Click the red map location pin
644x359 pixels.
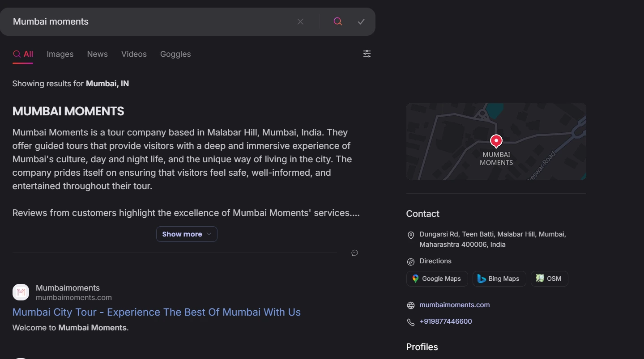click(496, 141)
